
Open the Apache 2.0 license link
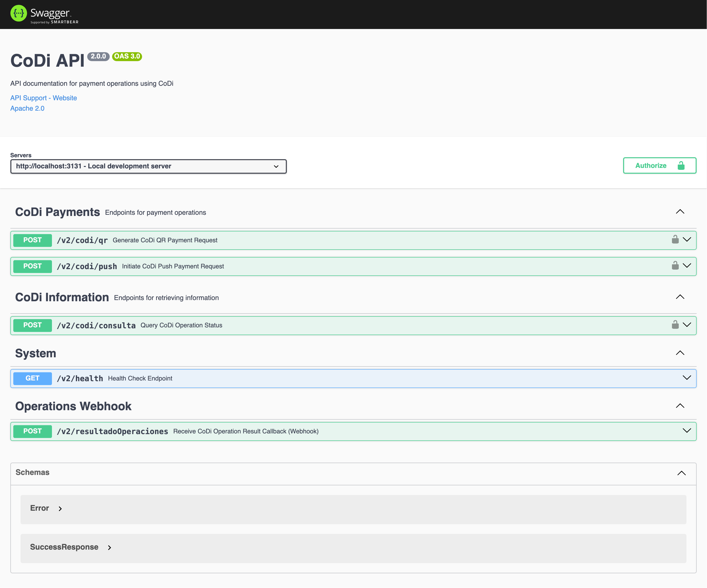click(27, 108)
